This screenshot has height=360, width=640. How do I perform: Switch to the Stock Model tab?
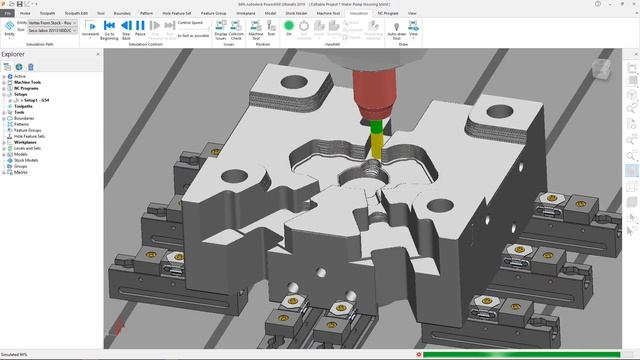[x=296, y=13]
